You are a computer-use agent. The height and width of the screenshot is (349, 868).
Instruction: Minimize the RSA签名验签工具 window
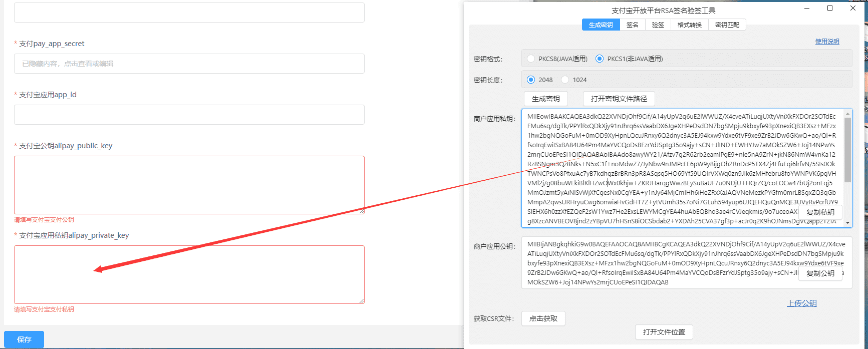[807, 8]
